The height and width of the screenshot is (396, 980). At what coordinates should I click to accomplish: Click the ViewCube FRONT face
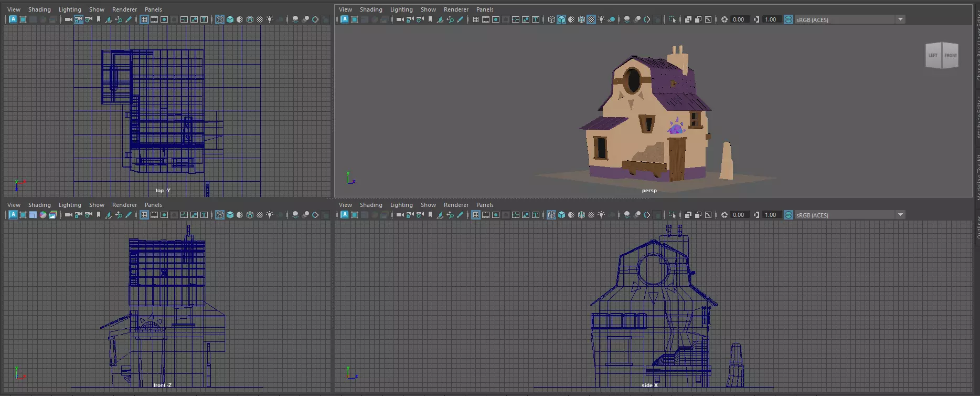pyautogui.click(x=951, y=55)
